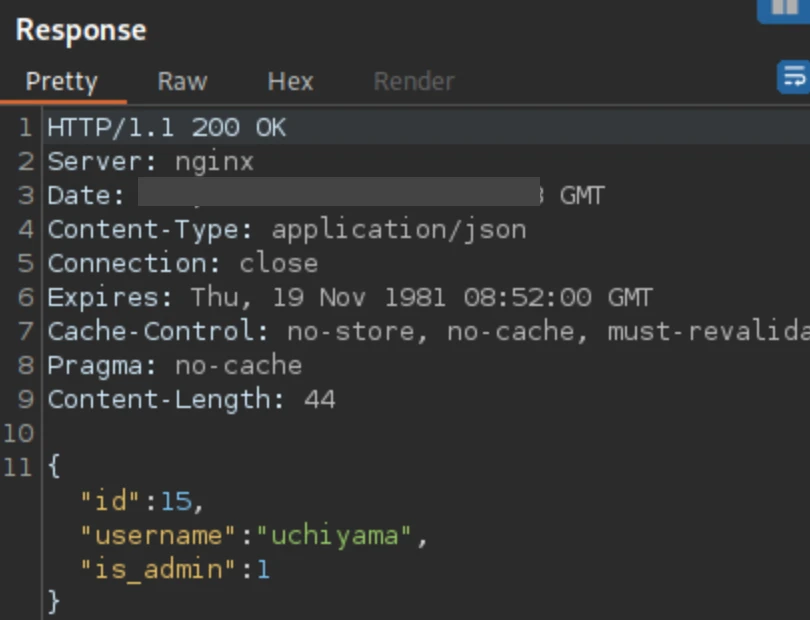Click the "is_admin" value 1

coord(263,569)
